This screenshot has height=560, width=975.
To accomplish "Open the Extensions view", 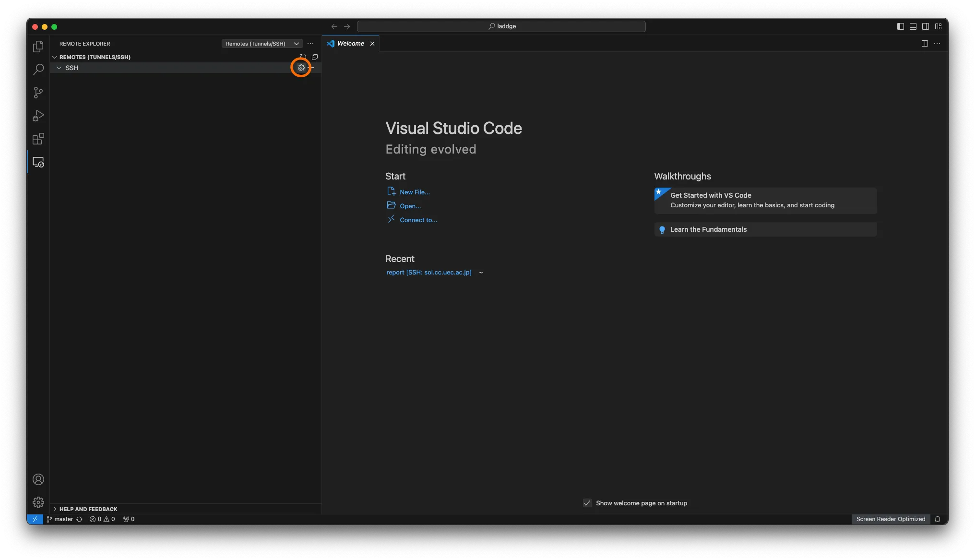I will 38,139.
